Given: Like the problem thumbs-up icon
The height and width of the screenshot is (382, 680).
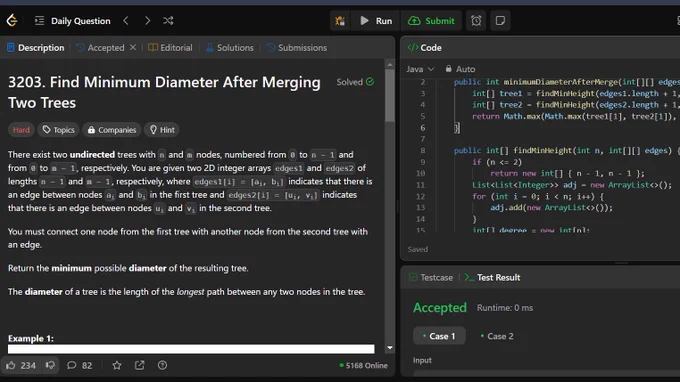Looking at the screenshot, I should coord(11,366).
